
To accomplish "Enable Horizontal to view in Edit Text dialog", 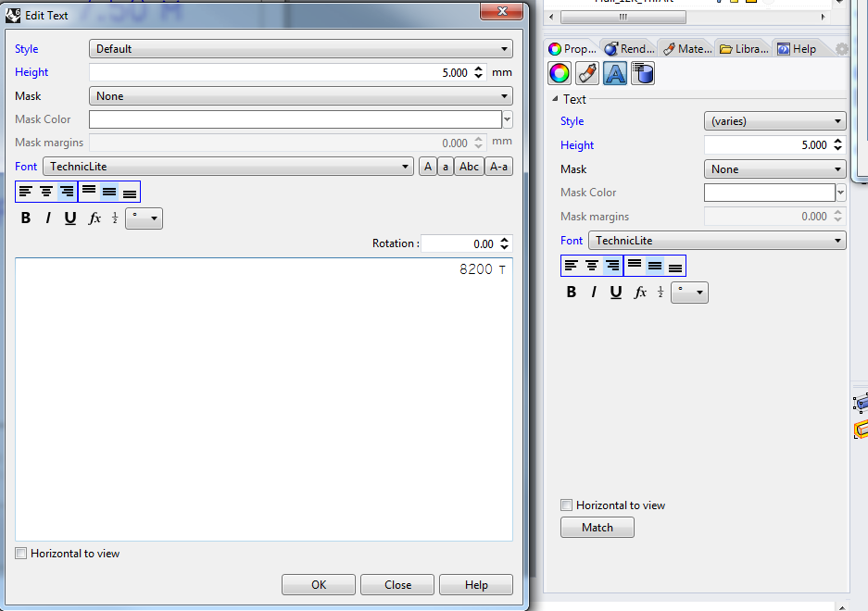I will pyautogui.click(x=20, y=553).
